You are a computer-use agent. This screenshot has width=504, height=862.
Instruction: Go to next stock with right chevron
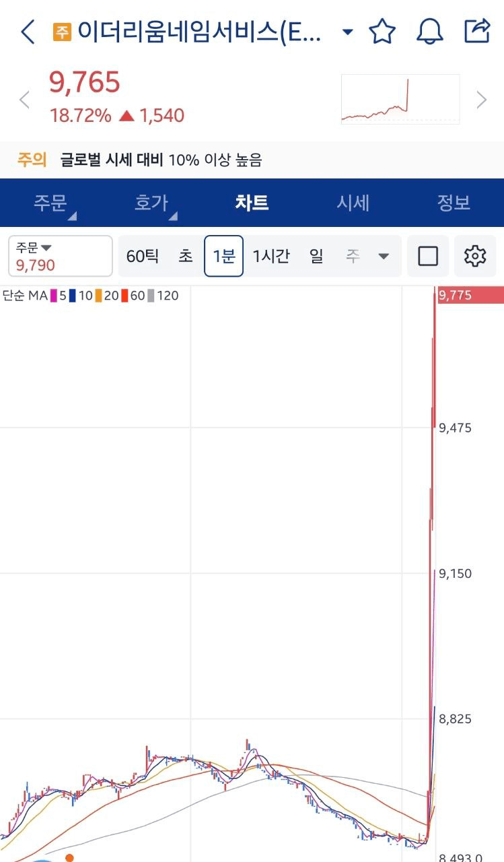(481, 100)
